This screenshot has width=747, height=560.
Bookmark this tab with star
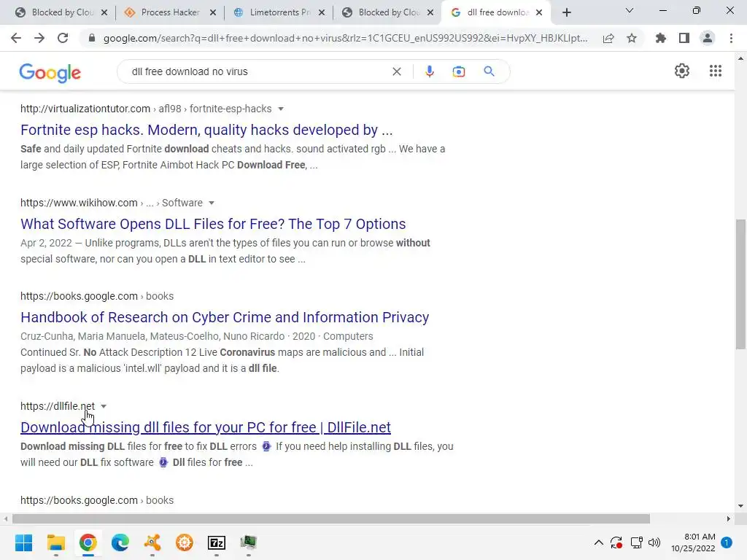[x=632, y=38]
